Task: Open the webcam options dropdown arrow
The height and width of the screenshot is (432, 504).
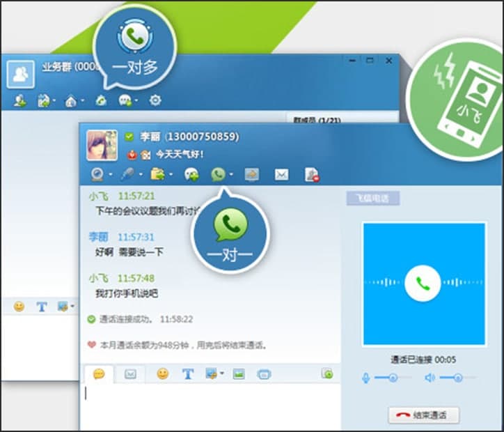Action: point(111,175)
